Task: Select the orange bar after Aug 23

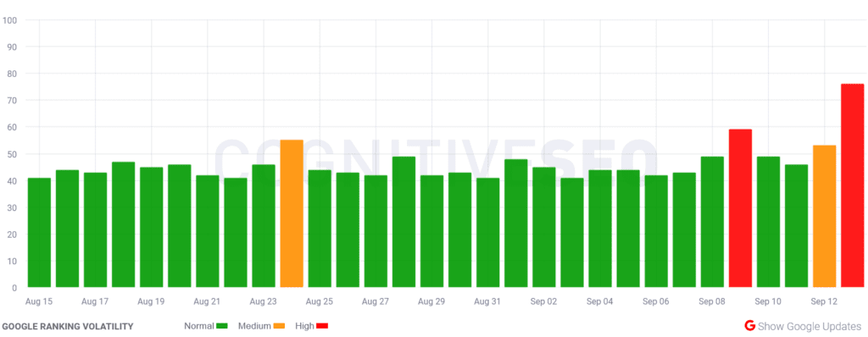Action: pos(292,213)
